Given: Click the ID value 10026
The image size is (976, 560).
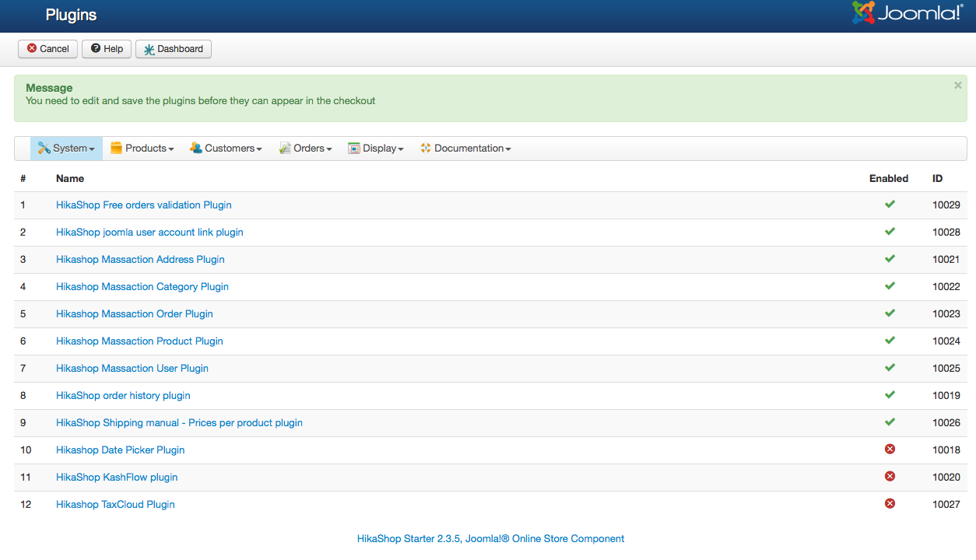Looking at the screenshot, I should [x=946, y=423].
